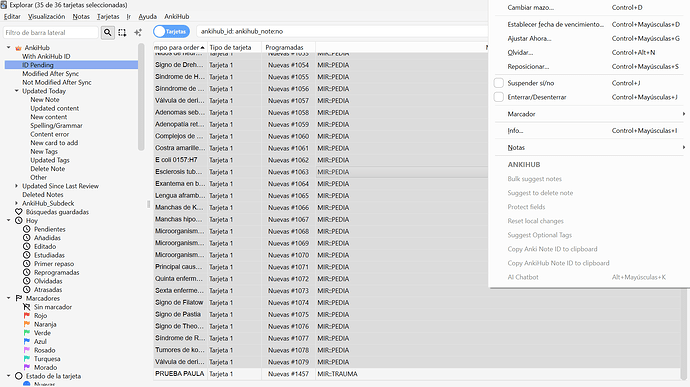Collapse the AnkiHub tree node
Image resolution: width=690 pixels, height=387 pixels.
tap(8, 48)
